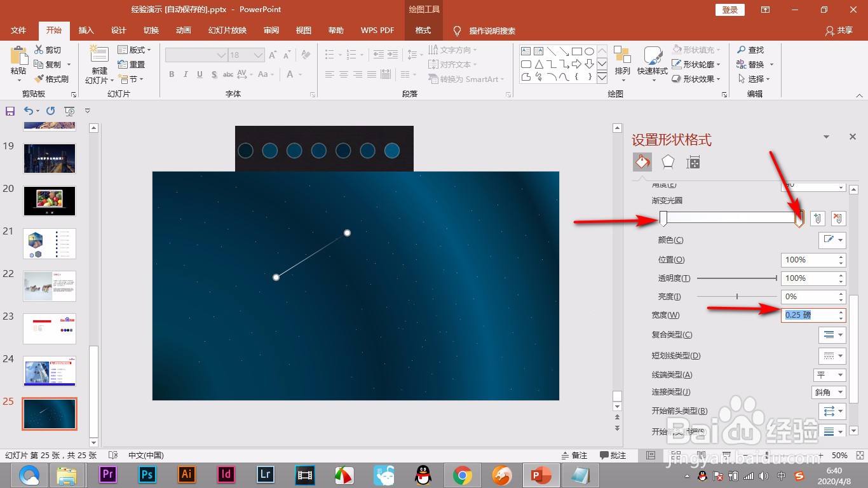The height and width of the screenshot is (488, 868).
Task: Switch to the Slide Show (幻灯片放映) tab
Action: (x=227, y=30)
